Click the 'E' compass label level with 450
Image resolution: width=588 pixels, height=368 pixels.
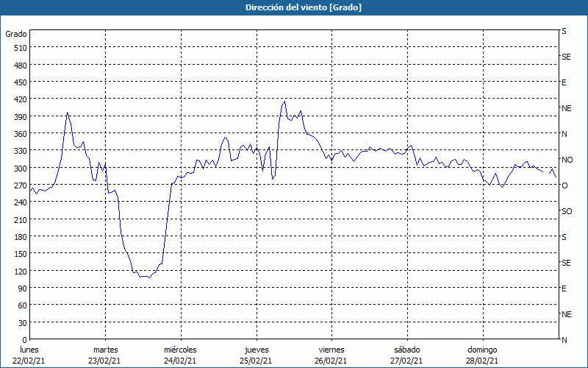coord(564,82)
